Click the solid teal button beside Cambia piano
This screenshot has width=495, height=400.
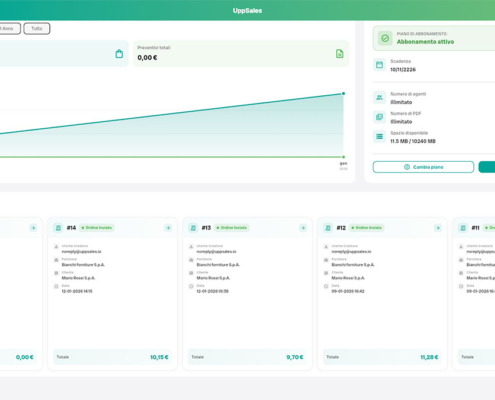[x=487, y=167]
